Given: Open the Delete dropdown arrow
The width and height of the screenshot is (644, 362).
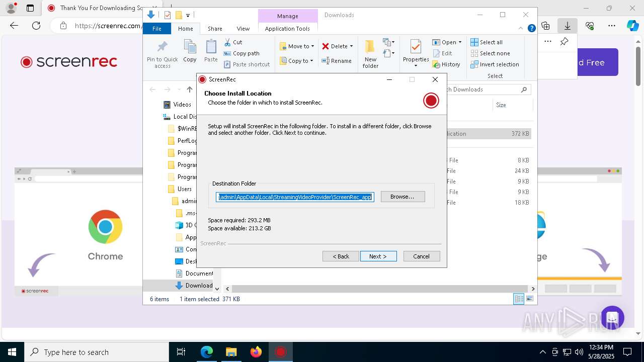Looking at the screenshot, I should point(351,46).
